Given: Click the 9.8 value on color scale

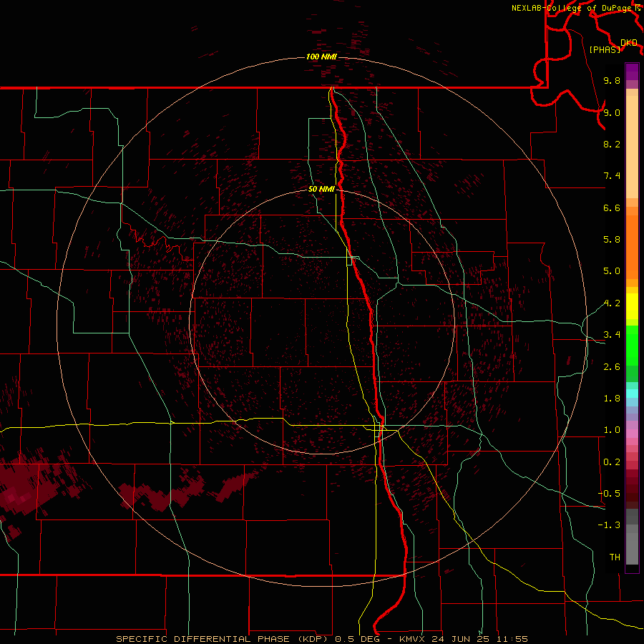Looking at the screenshot, I should 612,80.
